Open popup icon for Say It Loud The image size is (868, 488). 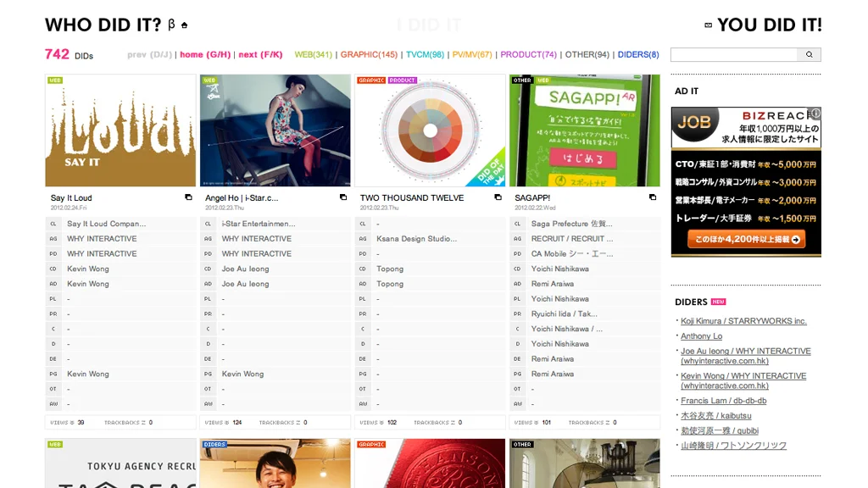pyautogui.click(x=188, y=197)
